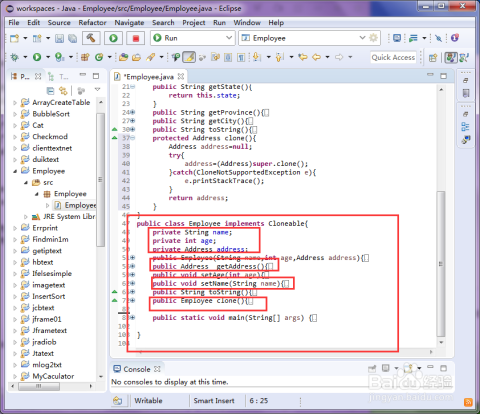Open the Refactor menu

tap(92, 23)
